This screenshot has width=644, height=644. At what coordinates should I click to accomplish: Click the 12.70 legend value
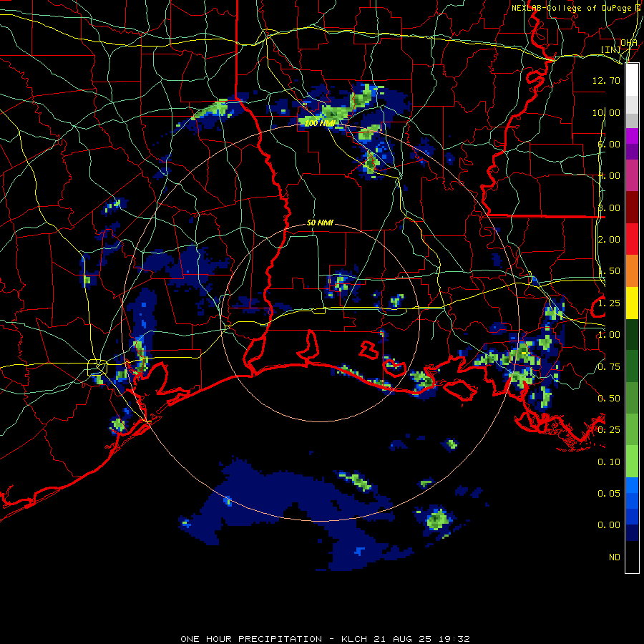click(606, 80)
